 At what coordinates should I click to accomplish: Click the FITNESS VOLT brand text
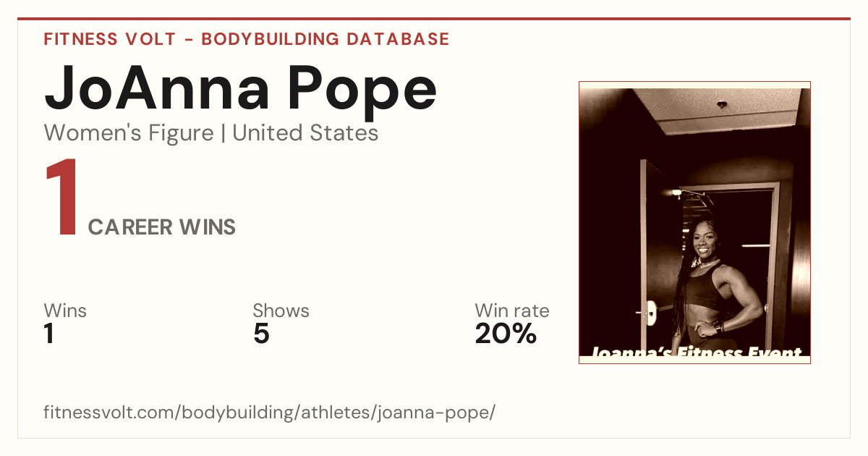[109, 39]
